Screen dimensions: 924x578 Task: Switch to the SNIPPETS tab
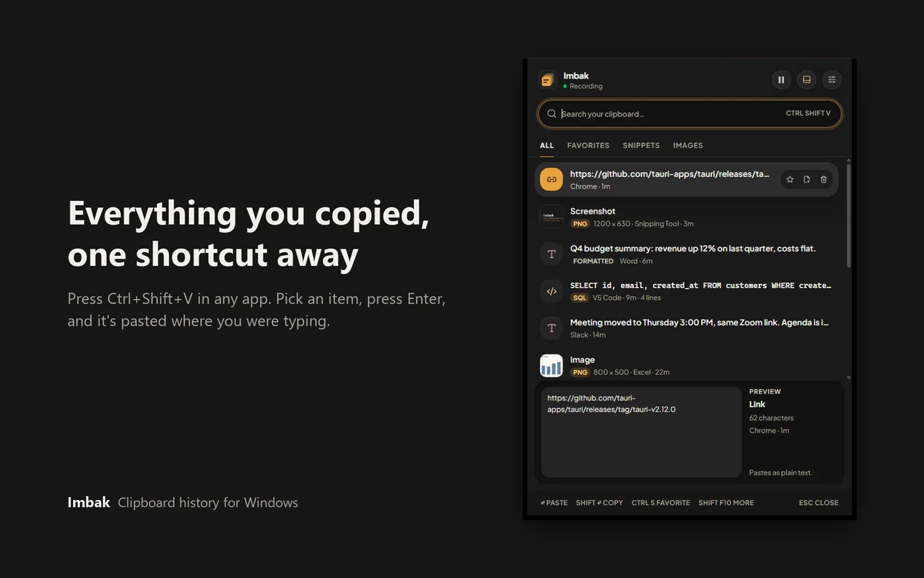point(641,145)
